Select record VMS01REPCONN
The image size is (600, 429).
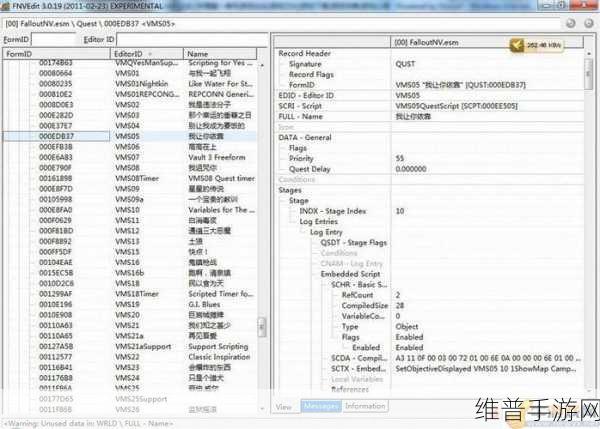[x=130, y=94]
